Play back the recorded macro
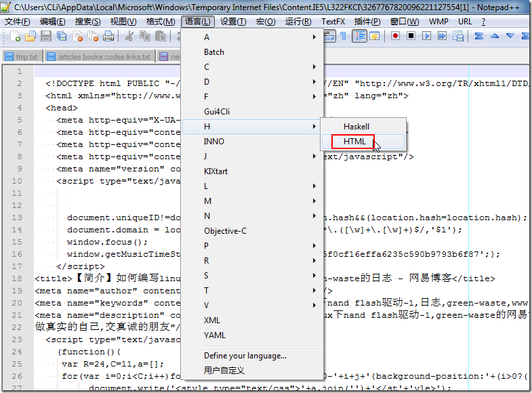Screen dimensions: 532x393 (x=426, y=36)
